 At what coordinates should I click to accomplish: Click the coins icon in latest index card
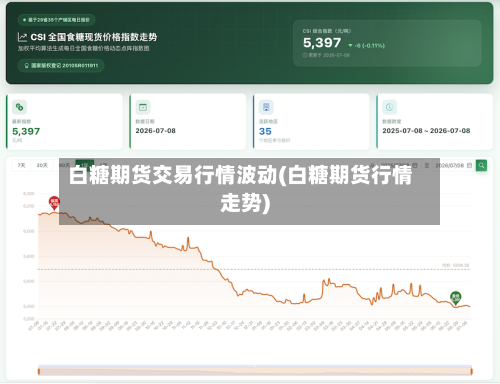click(x=20, y=107)
